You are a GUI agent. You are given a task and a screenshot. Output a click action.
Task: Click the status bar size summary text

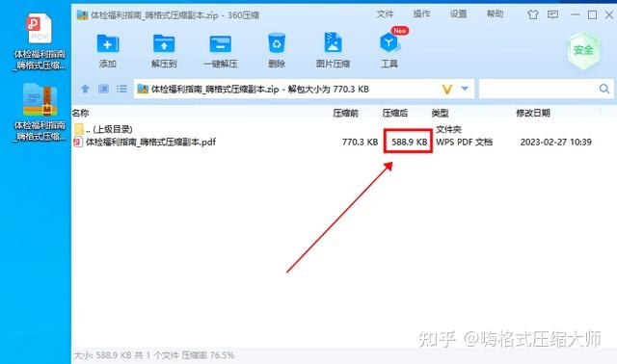pos(154,355)
